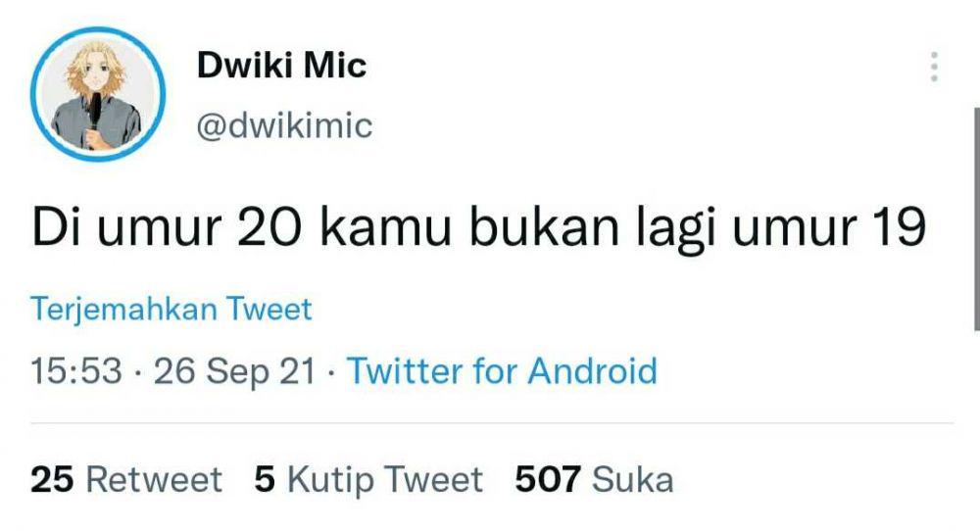View the 507 Suka list
The height and width of the screenshot is (531, 980).
click(594, 480)
